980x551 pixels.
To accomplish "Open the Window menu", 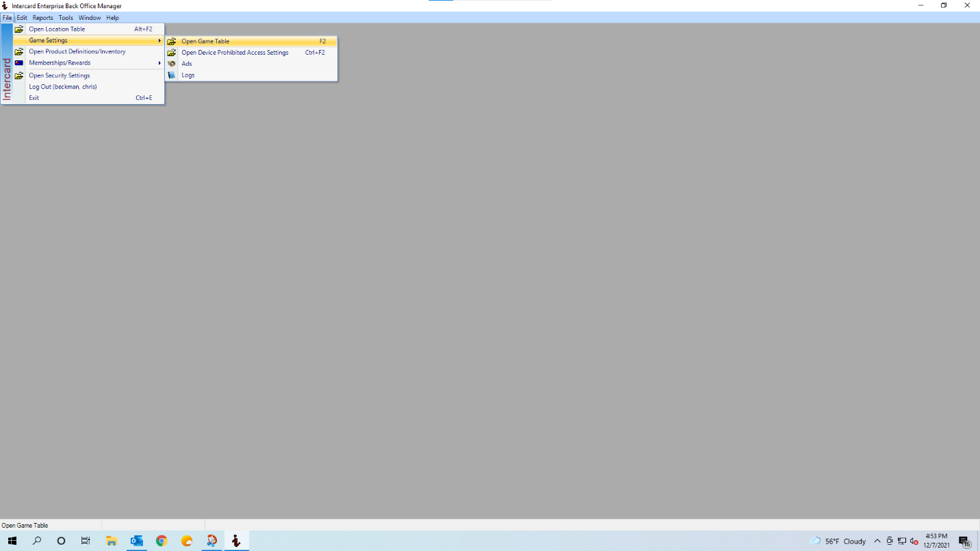I will pyautogui.click(x=90, y=18).
